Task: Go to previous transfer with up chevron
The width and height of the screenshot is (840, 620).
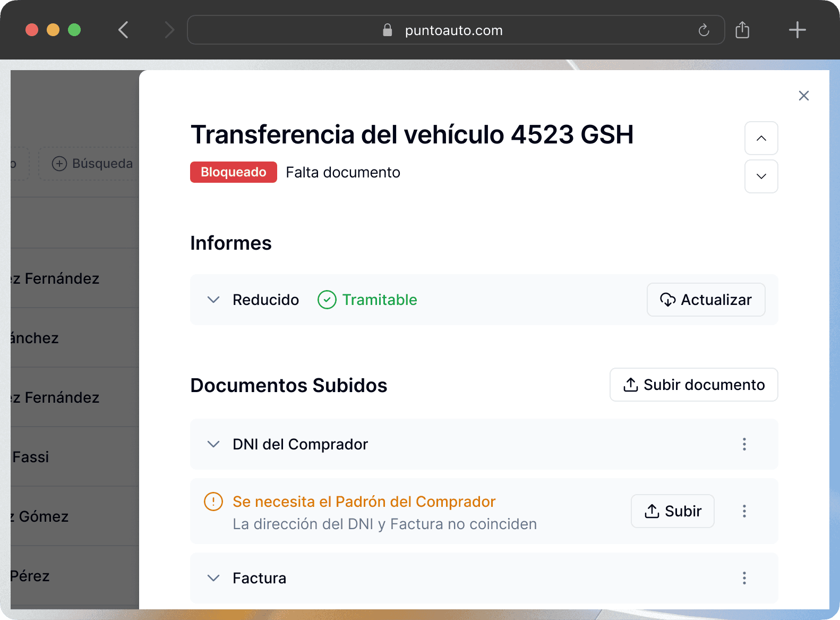Action: [761, 138]
